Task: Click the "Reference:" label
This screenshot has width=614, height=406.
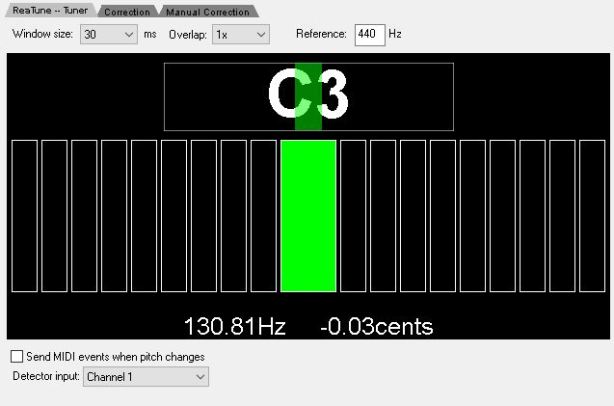Action: [x=321, y=34]
